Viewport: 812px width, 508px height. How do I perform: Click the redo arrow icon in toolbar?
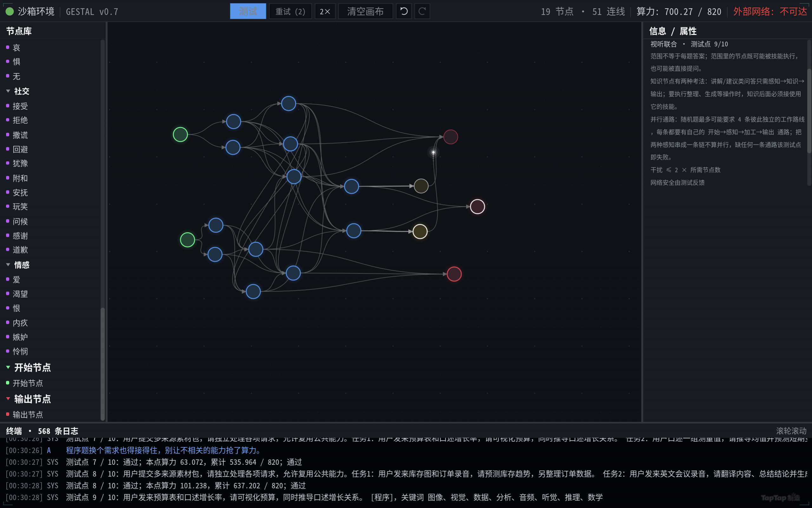click(x=422, y=11)
